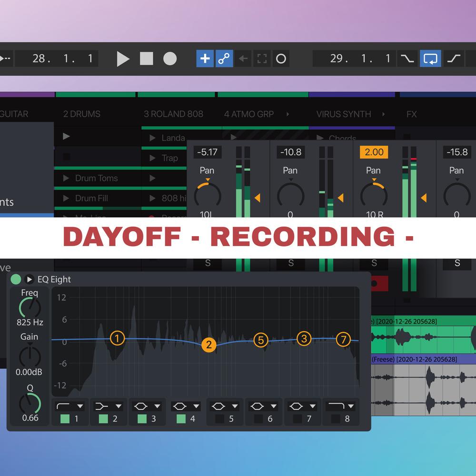The image size is (476, 476).
Task: Enable EQ band 5 checkbox
Action: click(219, 419)
